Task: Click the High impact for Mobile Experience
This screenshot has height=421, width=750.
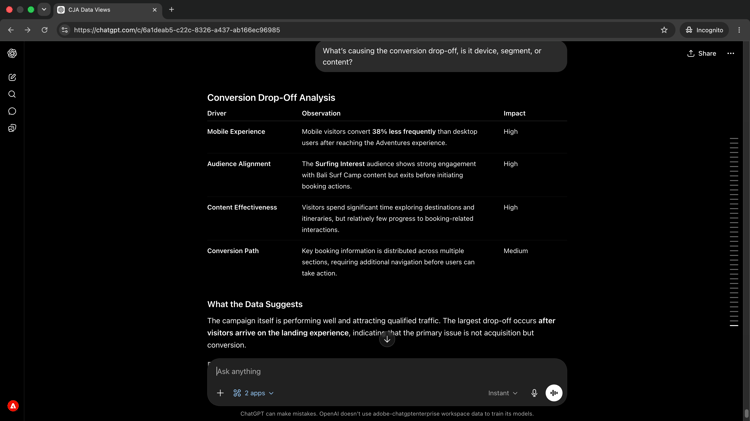Action: (510, 132)
